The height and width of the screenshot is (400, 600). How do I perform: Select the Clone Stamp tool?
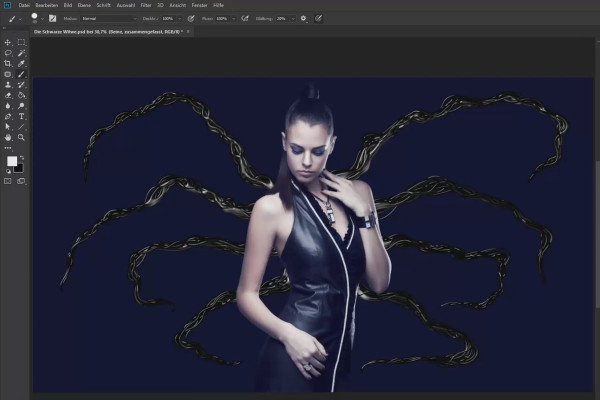point(8,85)
